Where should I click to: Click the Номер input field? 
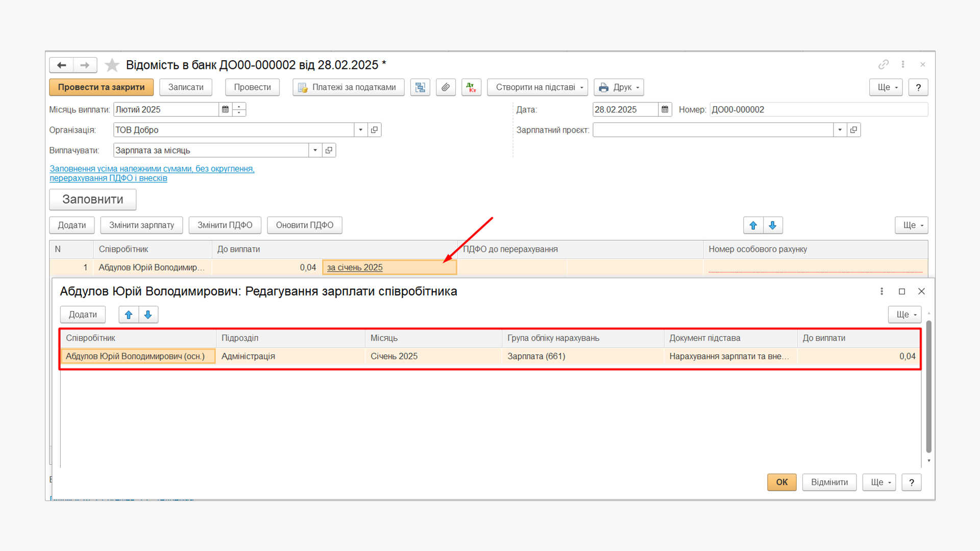pyautogui.click(x=818, y=109)
